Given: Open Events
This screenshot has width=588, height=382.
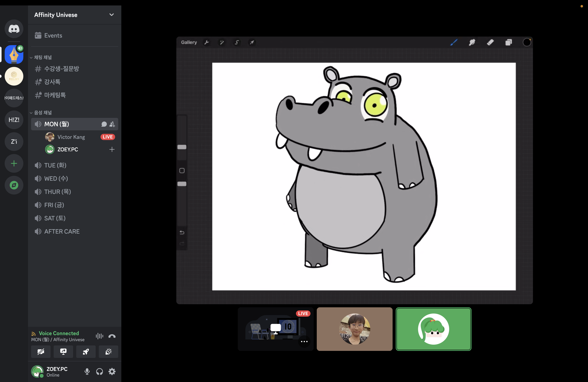Looking at the screenshot, I should click(x=53, y=36).
